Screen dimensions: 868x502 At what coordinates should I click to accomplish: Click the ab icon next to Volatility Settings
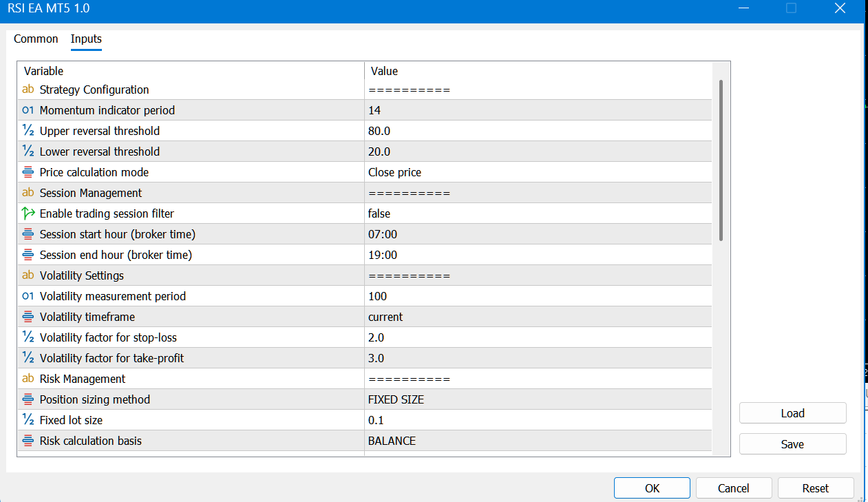[x=28, y=275]
